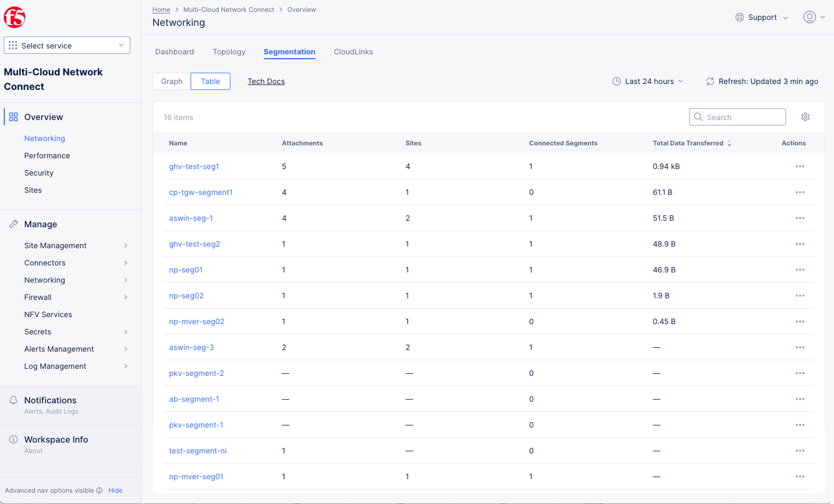Click the Workspace Info icon
The width and height of the screenshot is (834, 504).
click(x=13, y=439)
